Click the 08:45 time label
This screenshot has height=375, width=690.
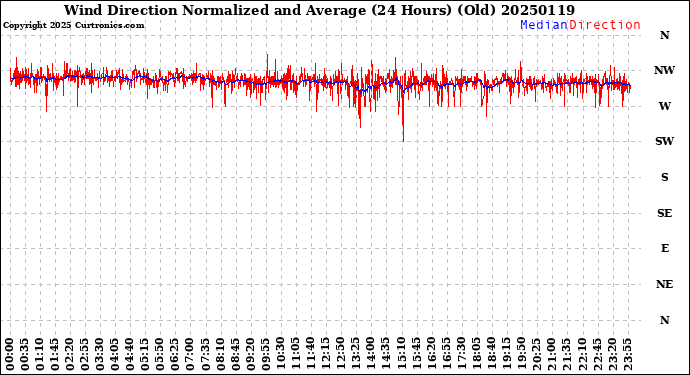235,354
